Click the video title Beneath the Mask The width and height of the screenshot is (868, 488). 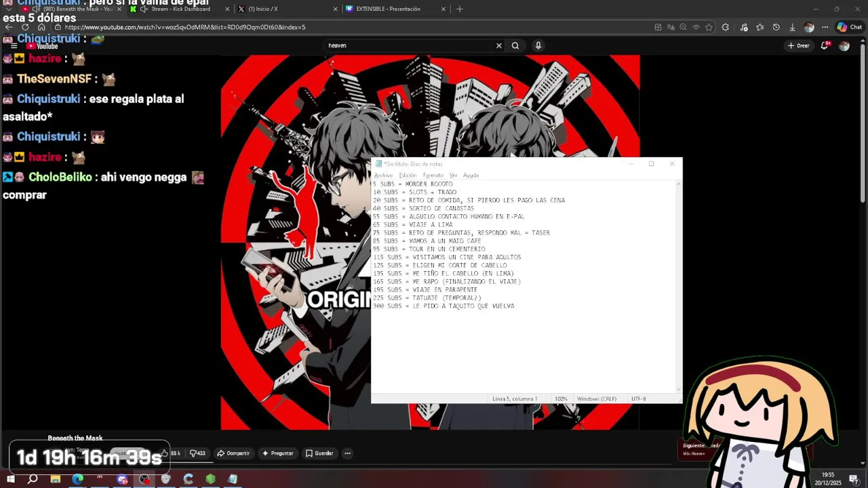(x=75, y=439)
